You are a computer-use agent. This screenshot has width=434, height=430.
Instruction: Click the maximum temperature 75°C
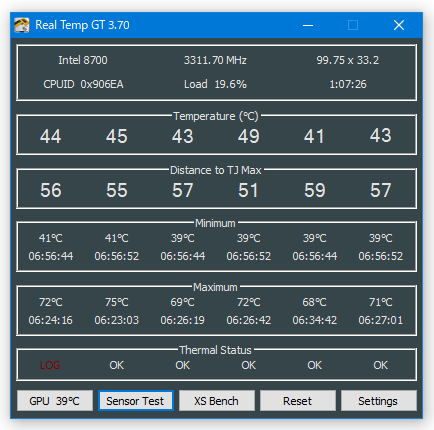(x=116, y=302)
